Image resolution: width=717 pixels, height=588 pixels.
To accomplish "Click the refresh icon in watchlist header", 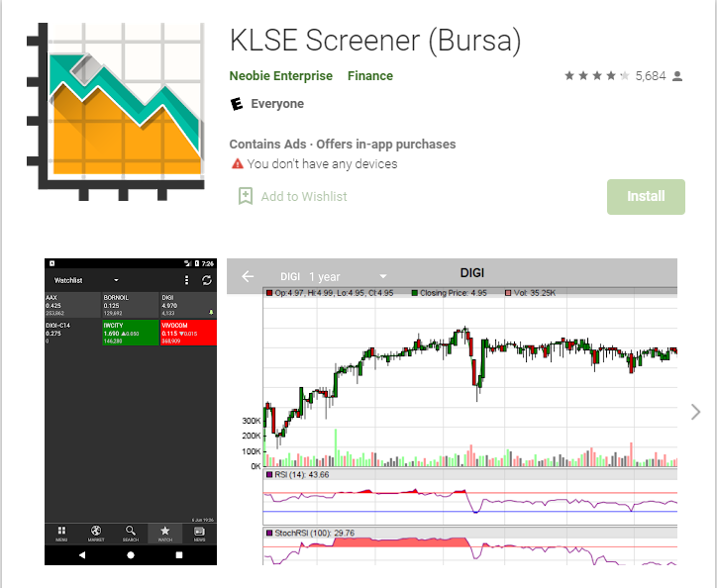I will pyautogui.click(x=206, y=281).
